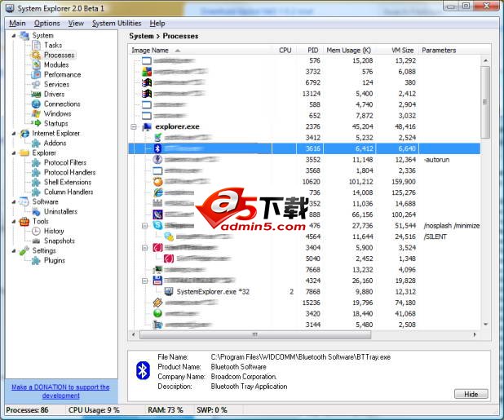
Task: Click the horizontal scrollbar thumb
Action: 255,335
